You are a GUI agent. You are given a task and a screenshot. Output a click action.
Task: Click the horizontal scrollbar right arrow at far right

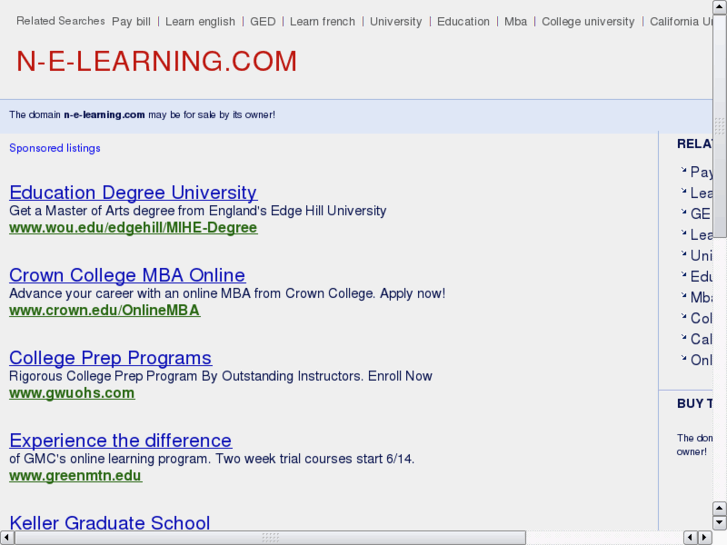pos(705,538)
